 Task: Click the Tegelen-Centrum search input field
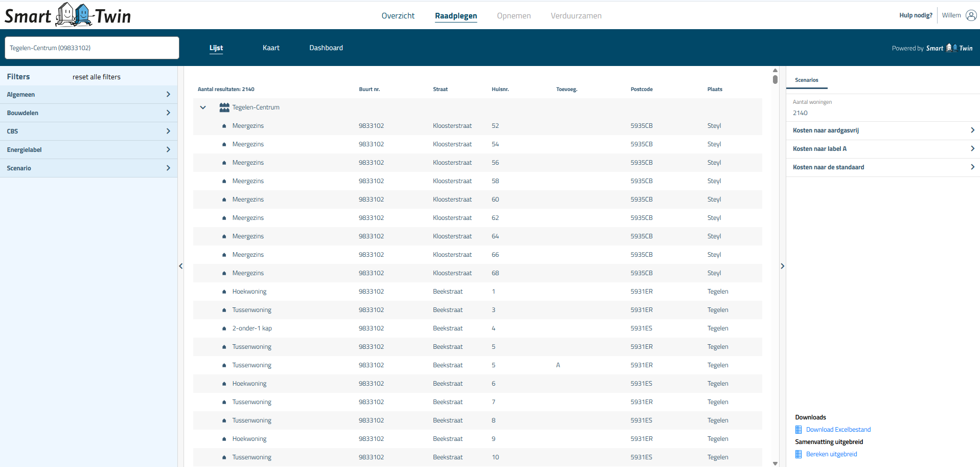92,48
